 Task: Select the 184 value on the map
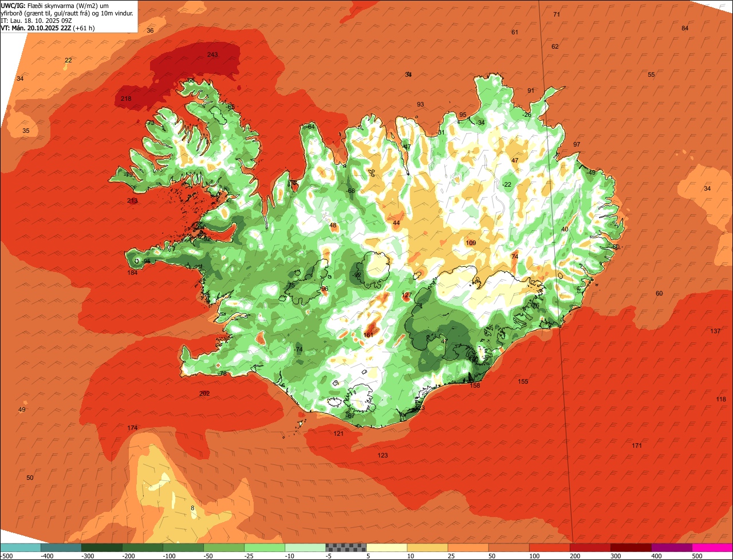coord(132,273)
